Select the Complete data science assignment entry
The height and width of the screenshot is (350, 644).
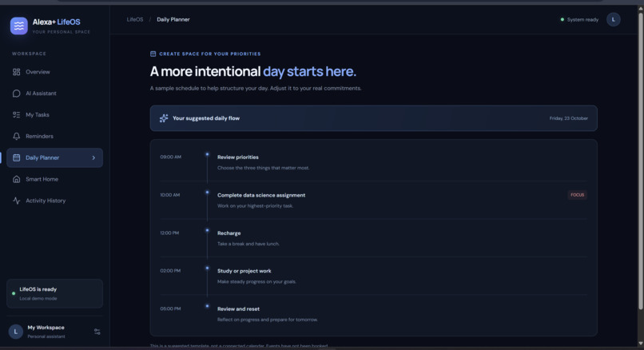261,195
